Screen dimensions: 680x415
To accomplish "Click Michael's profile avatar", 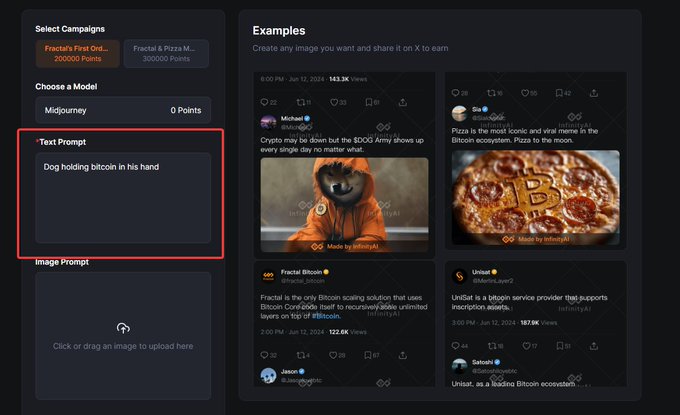I will (x=268, y=122).
